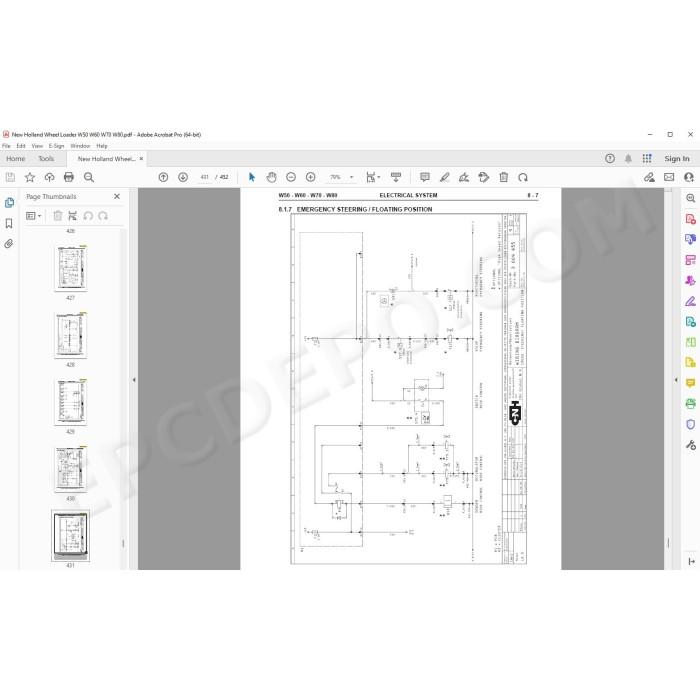
Task: Add the star bookmark to this file
Action: (x=30, y=177)
